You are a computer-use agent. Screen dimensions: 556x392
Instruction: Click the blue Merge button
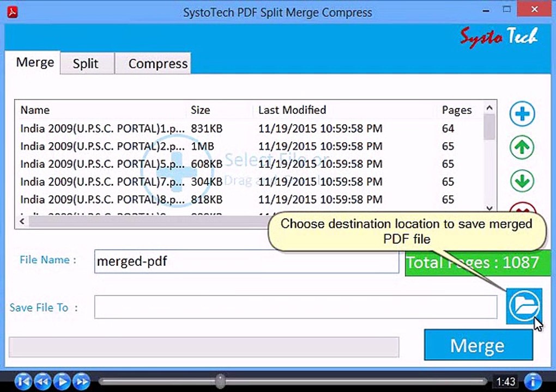(479, 345)
